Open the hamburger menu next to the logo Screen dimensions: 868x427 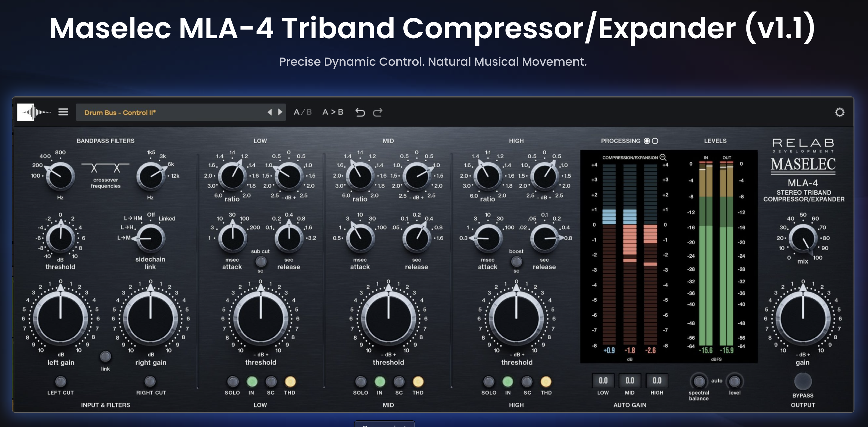point(63,112)
